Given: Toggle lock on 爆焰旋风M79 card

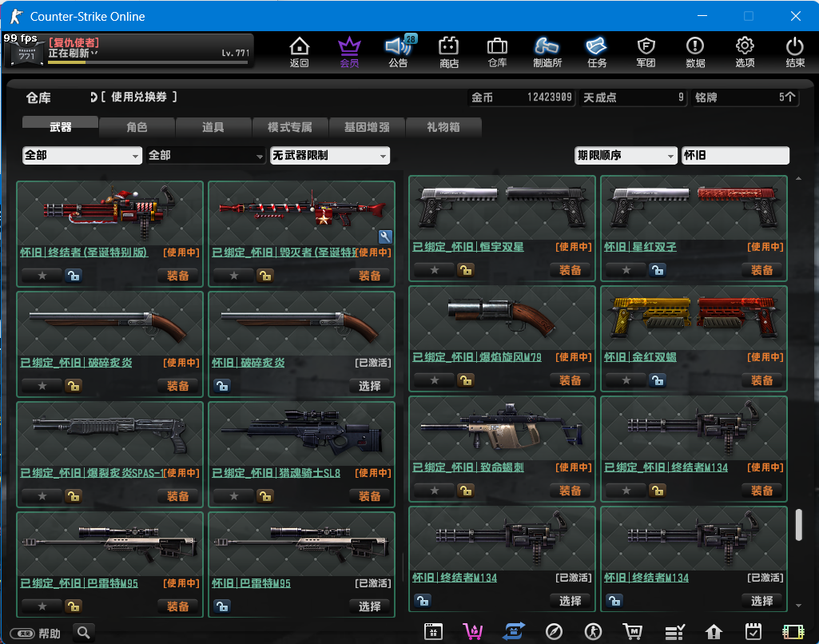Looking at the screenshot, I should (x=466, y=380).
